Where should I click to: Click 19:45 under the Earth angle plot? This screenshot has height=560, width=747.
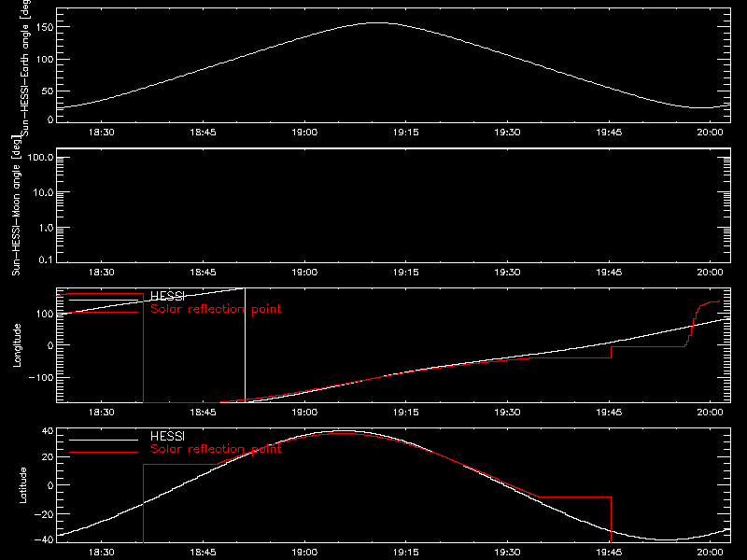(x=609, y=133)
